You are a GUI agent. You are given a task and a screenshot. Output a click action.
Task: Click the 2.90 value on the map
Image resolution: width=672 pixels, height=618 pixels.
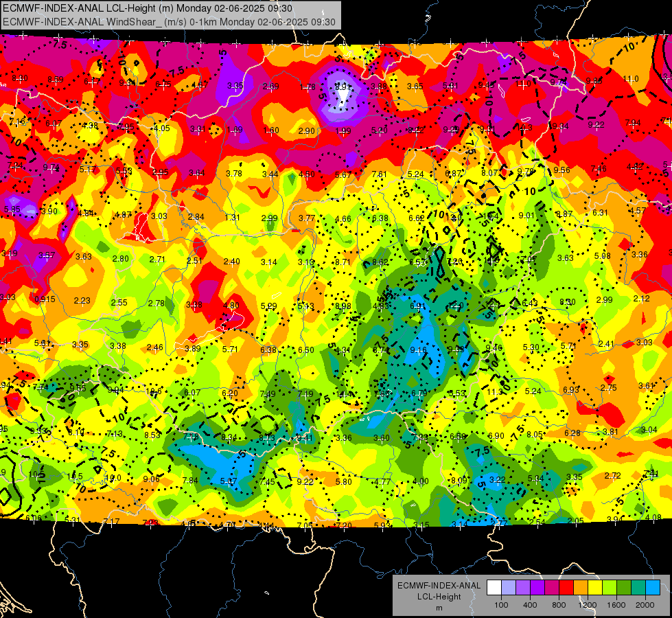[x=306, y=130]
